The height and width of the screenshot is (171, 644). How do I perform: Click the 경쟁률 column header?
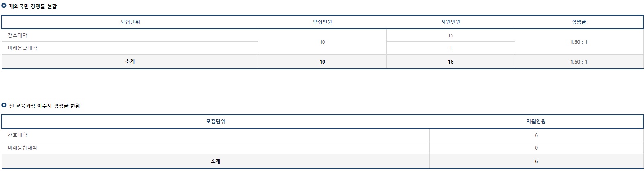(579, 22)
